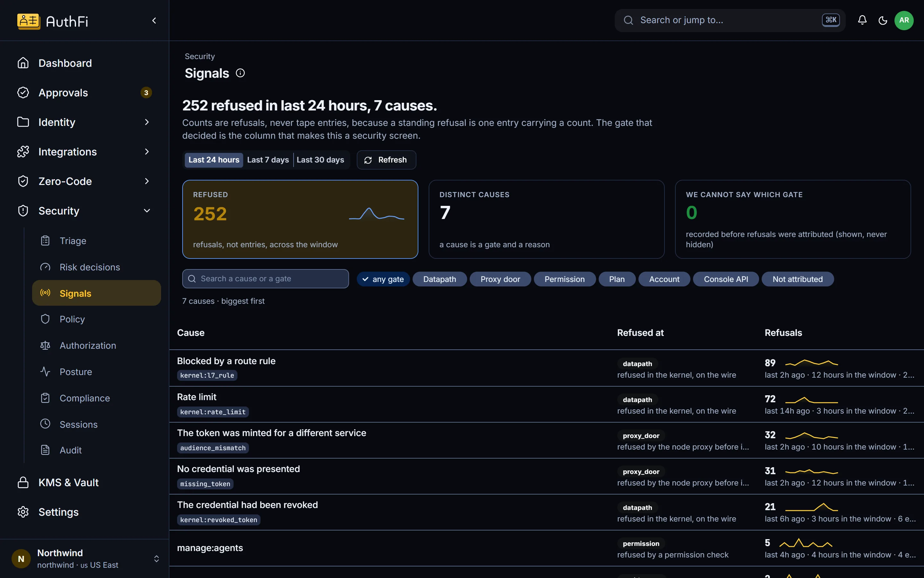Image resolution: width=924 pixels, height=578 pixels.
Task: Open Sessions in Security
Action: tap(96, 424)
